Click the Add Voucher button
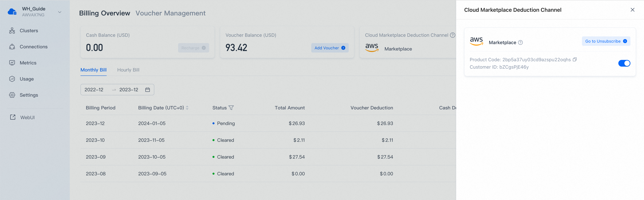This screenshot has width=644, height=200. point(330,48)
